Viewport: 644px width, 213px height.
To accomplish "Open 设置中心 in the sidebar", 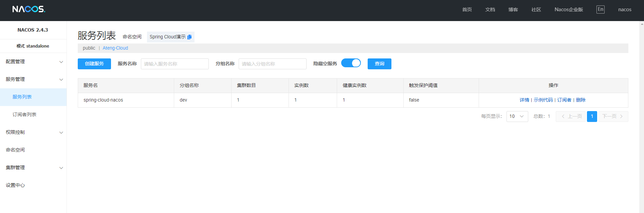I will 15,185.
